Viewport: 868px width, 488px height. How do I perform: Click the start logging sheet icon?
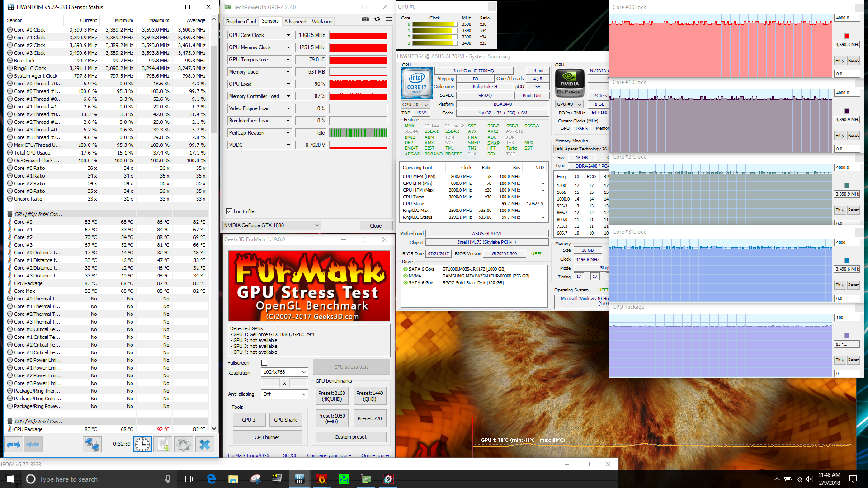coord(163,445)
